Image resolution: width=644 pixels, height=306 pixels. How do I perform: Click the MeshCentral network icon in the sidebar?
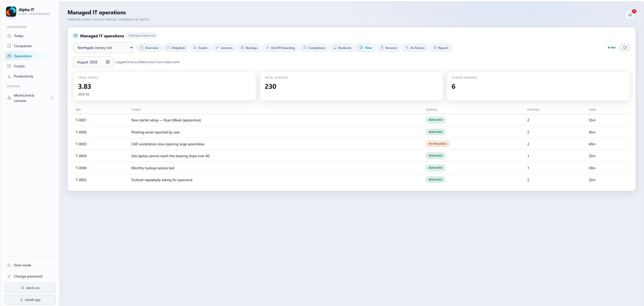[x=9, y=98]
